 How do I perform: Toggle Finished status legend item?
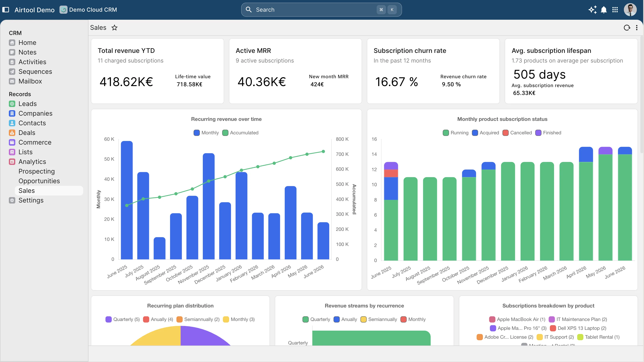click(x=548, y=133)
